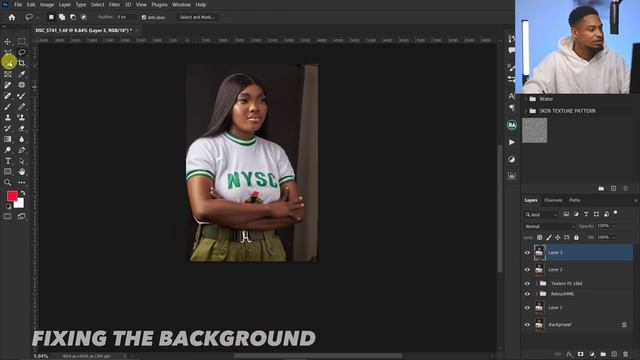Select the Rectangular Marquee tool

22,42
